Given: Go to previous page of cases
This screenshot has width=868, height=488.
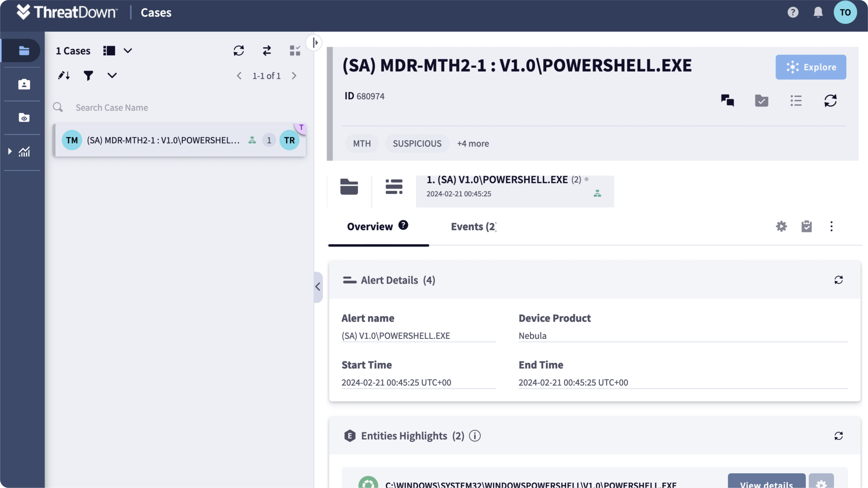Looking at the screenshot, I should coord(239,76).
